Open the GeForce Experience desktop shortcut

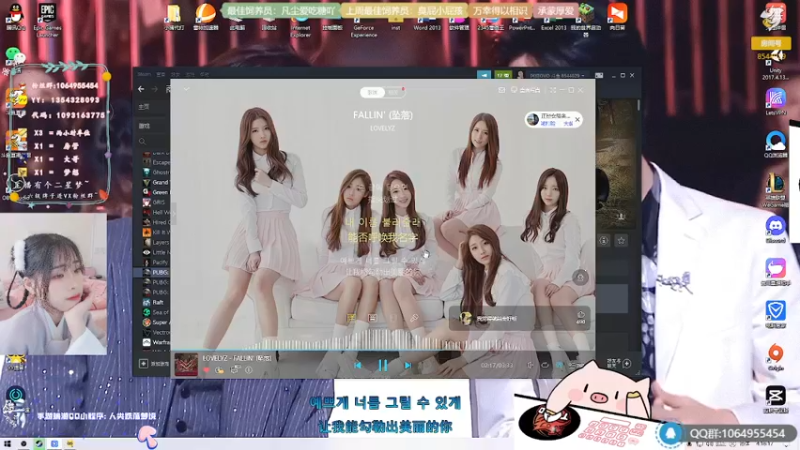(364, 26)
